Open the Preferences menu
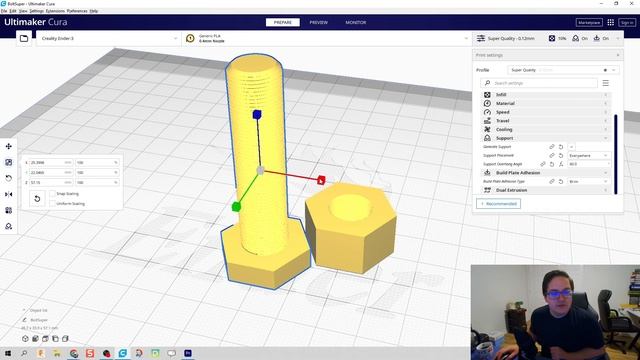 (77, 11)
